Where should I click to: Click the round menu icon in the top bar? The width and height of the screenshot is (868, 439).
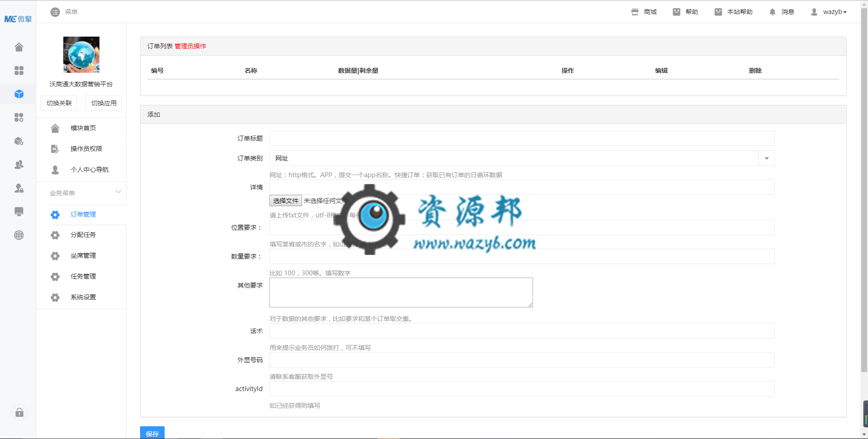pyautogui.click(x=55, y=12)
